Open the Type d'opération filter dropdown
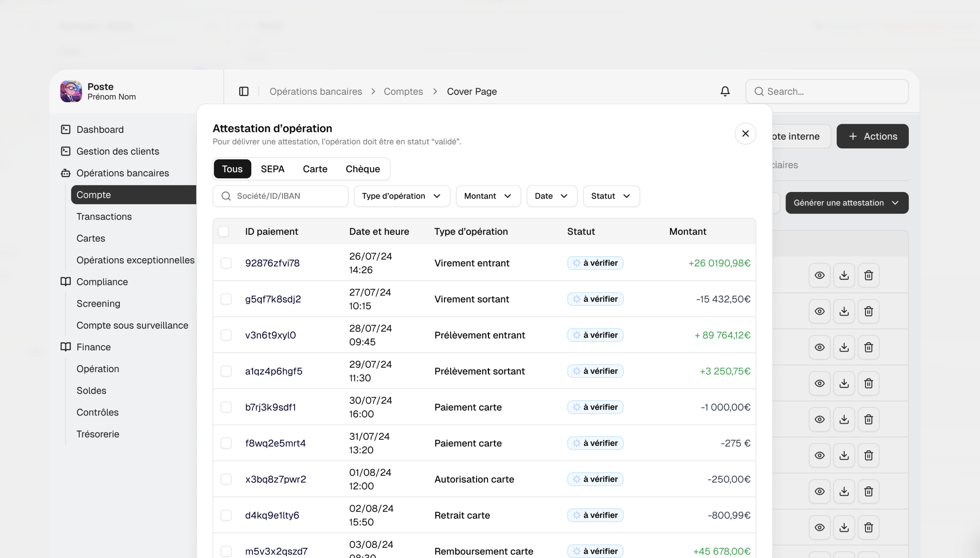Image resolution: width=980 pixels, height=558 pixels. (402, 196)
